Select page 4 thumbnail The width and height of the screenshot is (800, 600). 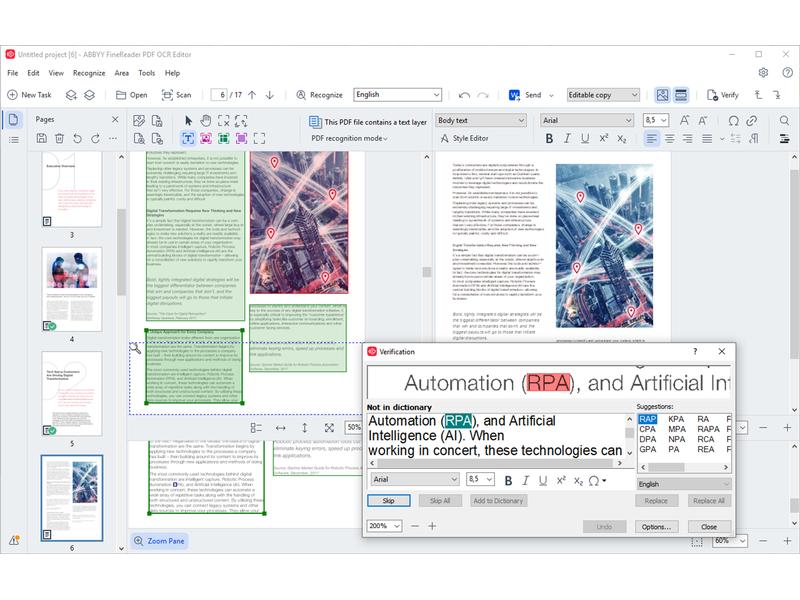[71, 289]
